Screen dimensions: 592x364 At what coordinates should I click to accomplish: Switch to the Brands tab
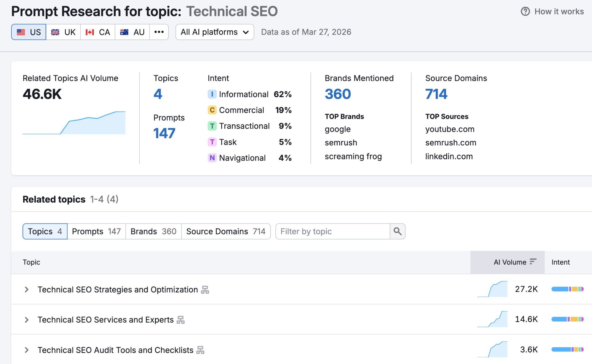[153, 231]
